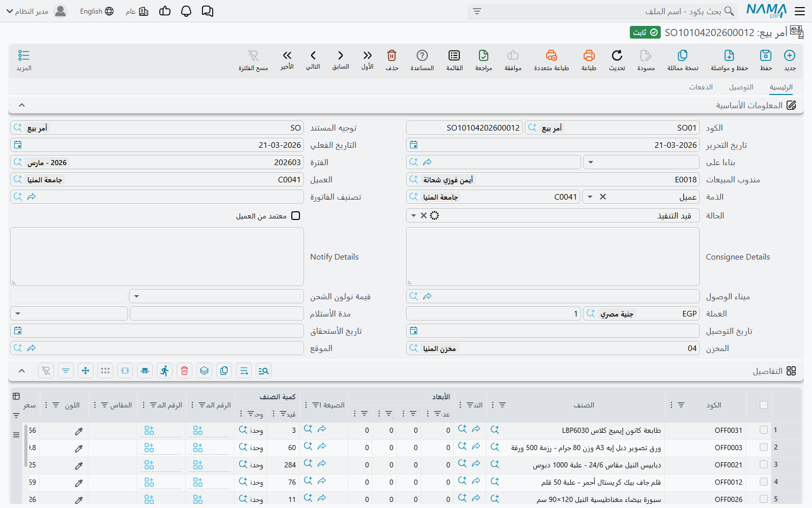Go to الأول (First) record
Viewport: 812px width, 508px height.
(367, 55)
